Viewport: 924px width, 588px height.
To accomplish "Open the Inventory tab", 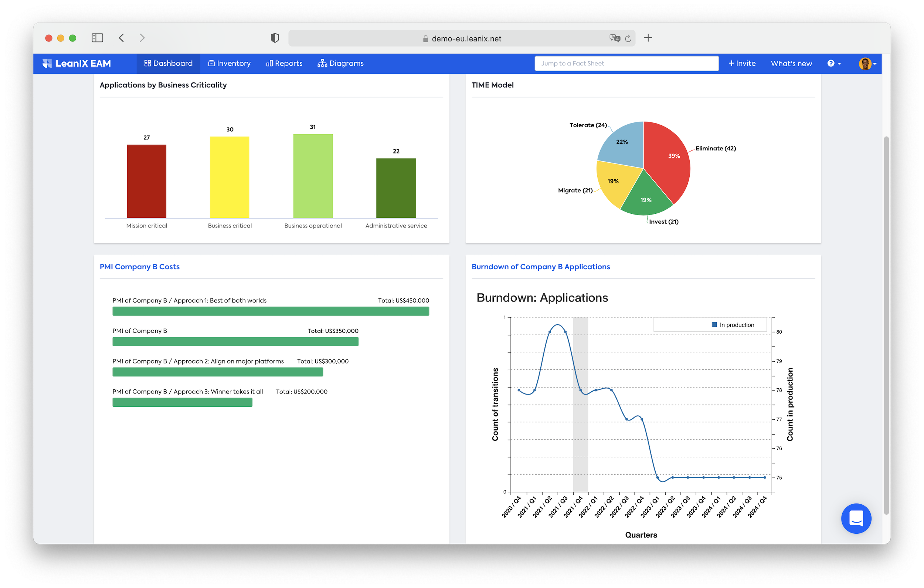I will (x=229, y=63).
